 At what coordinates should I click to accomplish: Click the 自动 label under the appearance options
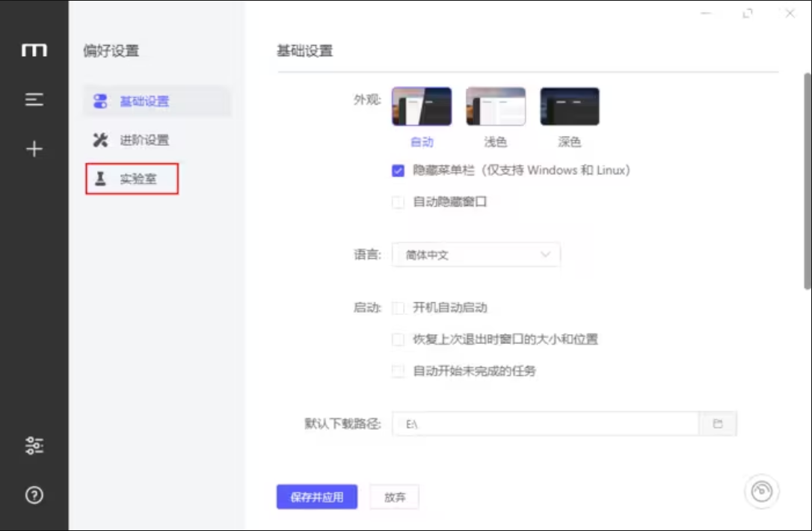point(422,142)
